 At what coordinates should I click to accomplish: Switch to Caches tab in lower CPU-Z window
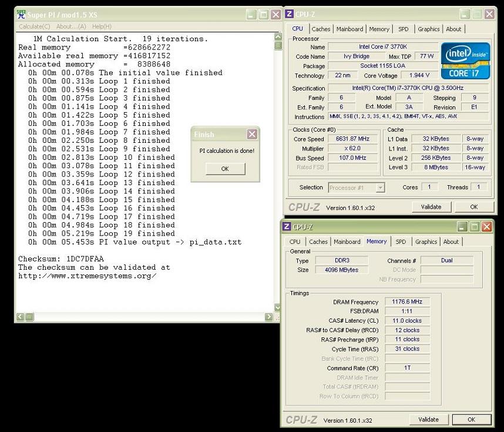point(318,242)
